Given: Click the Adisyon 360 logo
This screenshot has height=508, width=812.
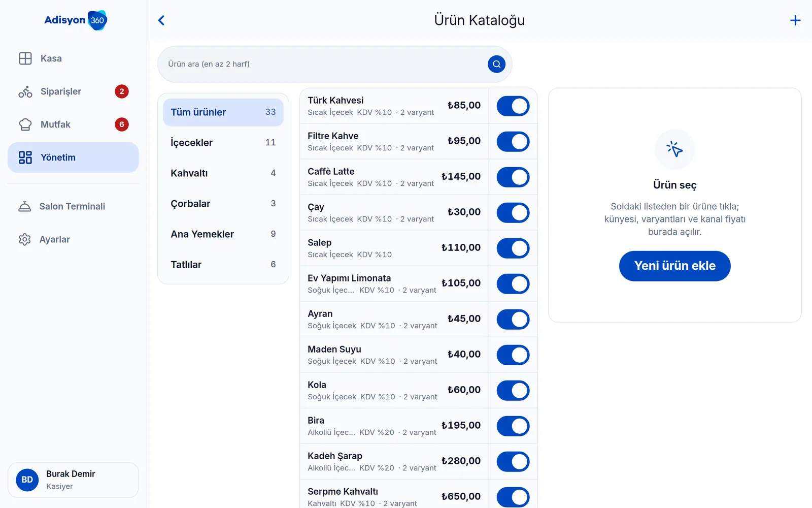Looking at the screenshot, I should point(76,20).
